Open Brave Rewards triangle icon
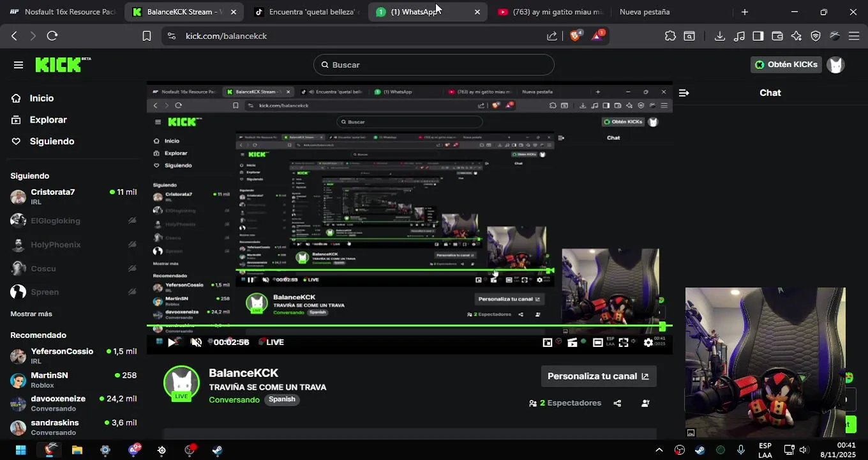The height and width of the screenshot is (460, 868). (597, 36)
